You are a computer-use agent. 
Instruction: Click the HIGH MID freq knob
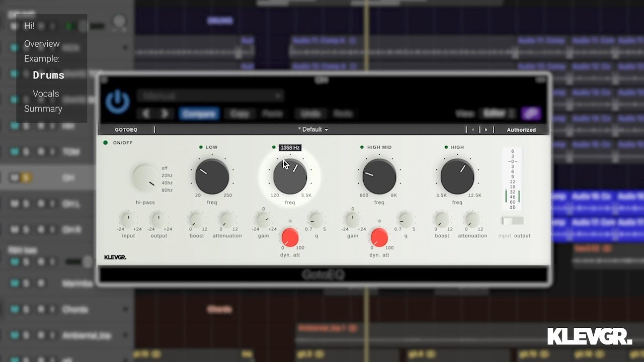click(379, 176)
